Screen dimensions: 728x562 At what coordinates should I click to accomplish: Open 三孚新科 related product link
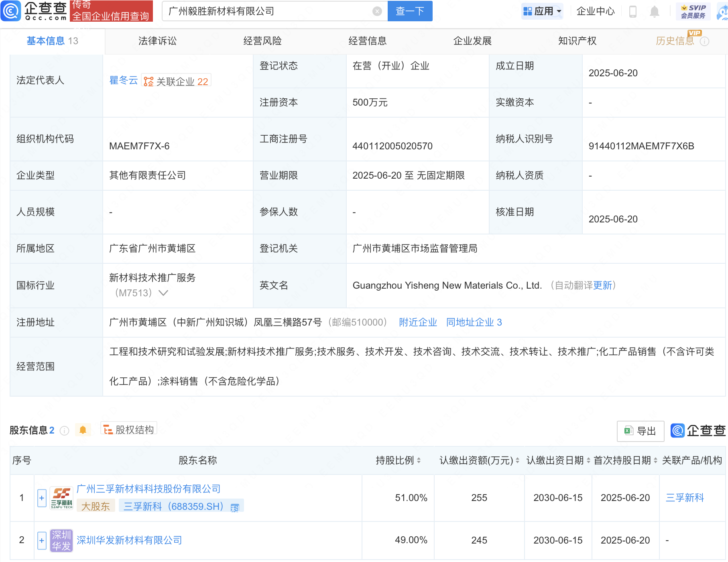685,498
